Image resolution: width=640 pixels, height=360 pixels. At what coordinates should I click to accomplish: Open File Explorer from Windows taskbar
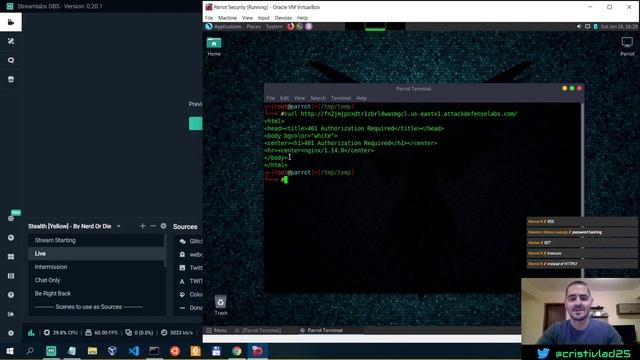pyautogui.click(x=92, y=351)
